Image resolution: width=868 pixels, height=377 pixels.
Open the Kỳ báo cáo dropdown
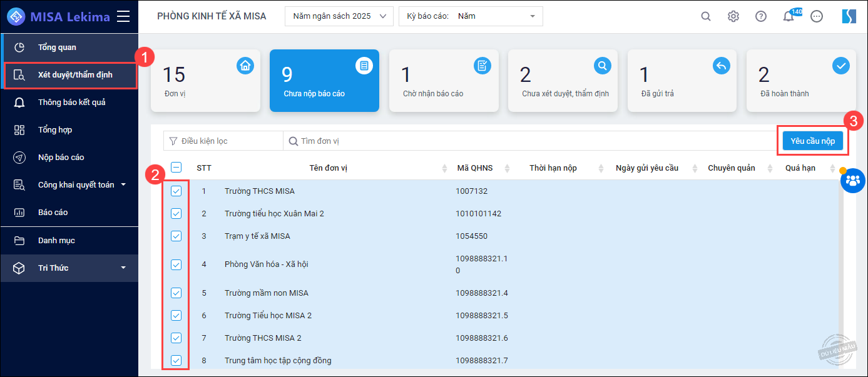pos(471,16)
